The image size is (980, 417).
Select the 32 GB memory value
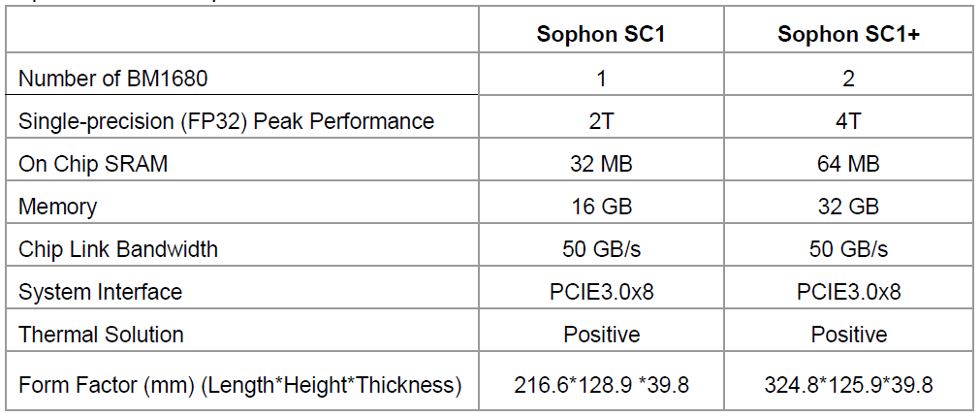tap(848, 207)
